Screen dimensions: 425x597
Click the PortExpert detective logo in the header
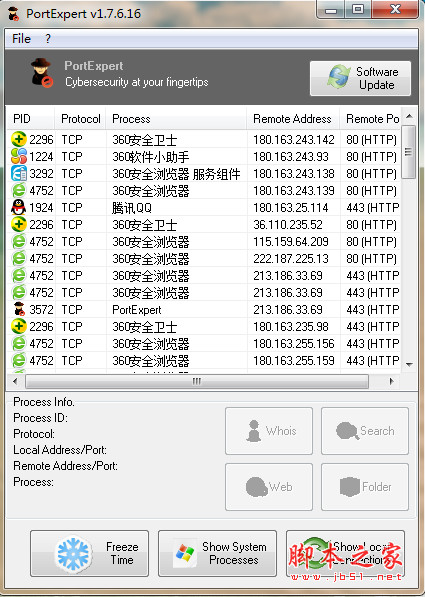42,73
